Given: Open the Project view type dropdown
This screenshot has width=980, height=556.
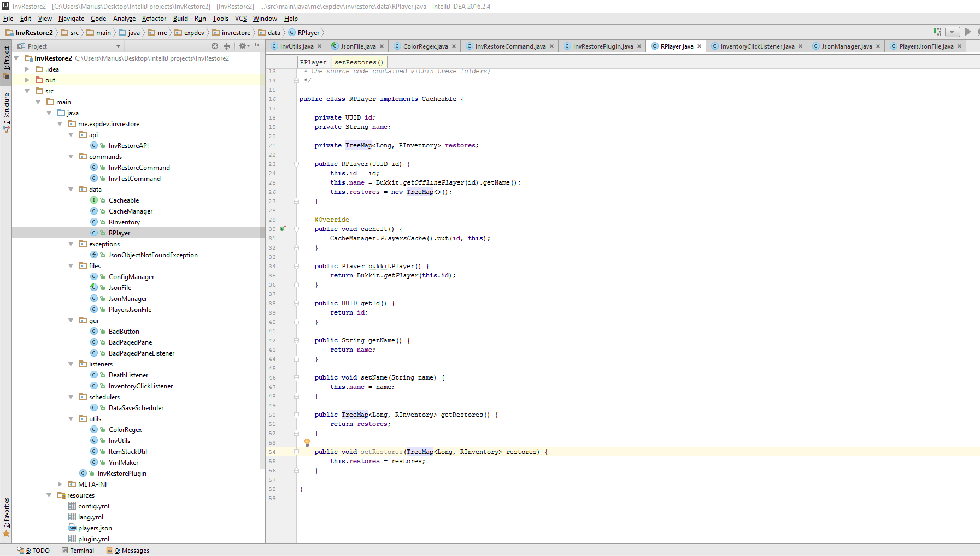Looking at the screenshot, I should [x=119, y=46].
